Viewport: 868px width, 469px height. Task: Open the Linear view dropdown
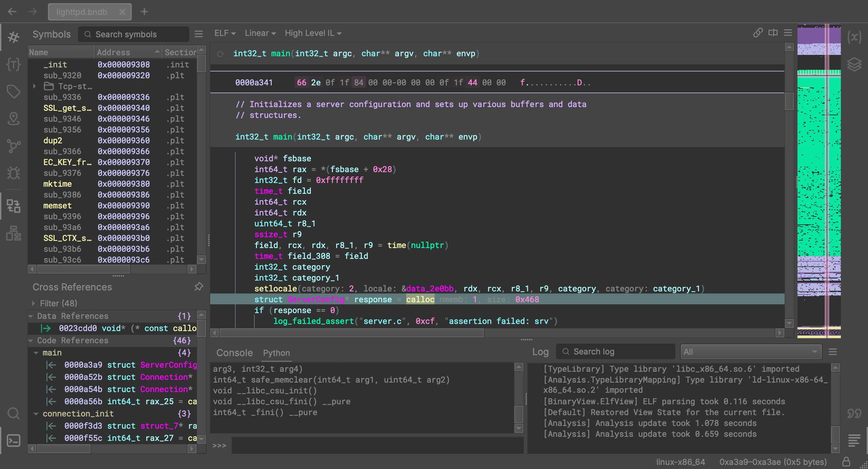(260, 33)
